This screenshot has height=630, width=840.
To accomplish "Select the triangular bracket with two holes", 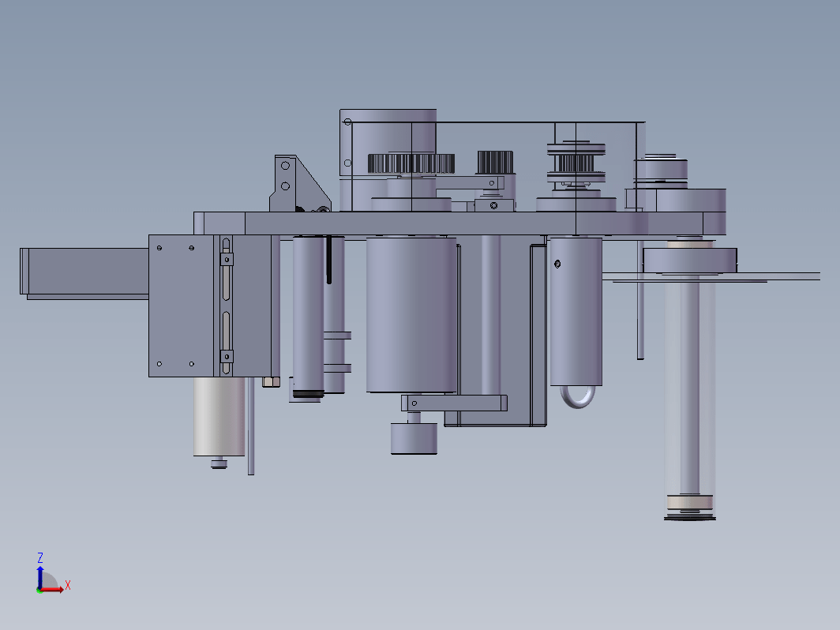I will click(x=299, y=184).
